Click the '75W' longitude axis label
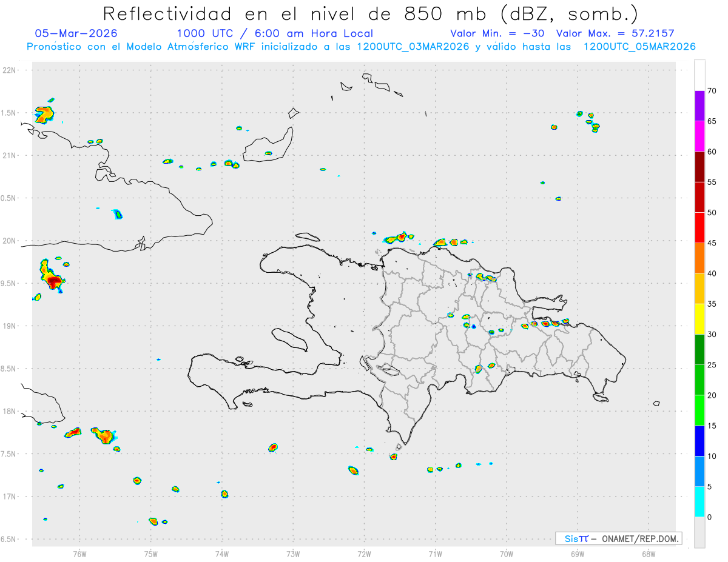Screen dimensions: 728x562 click(x=151, y=554)
